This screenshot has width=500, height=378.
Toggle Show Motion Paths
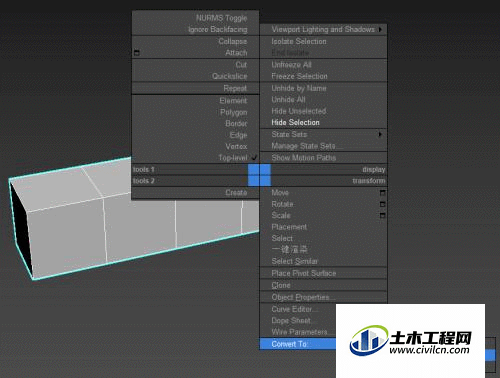[304, 158]
